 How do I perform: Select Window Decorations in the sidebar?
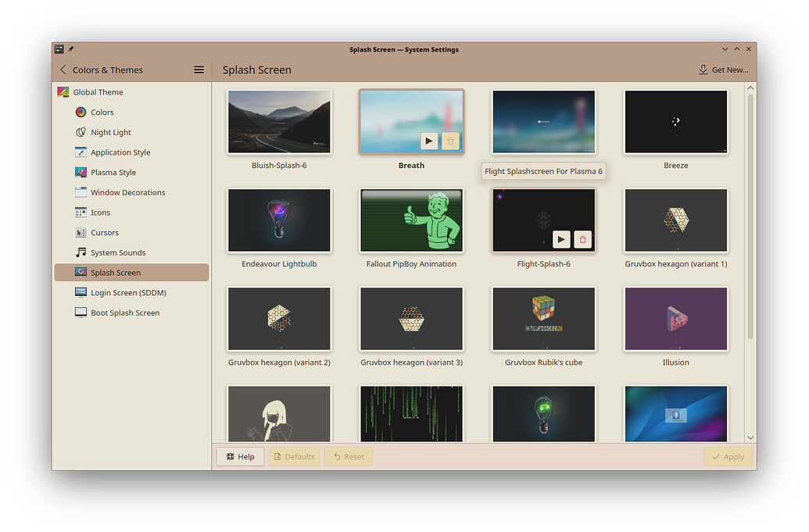point(127,192)
